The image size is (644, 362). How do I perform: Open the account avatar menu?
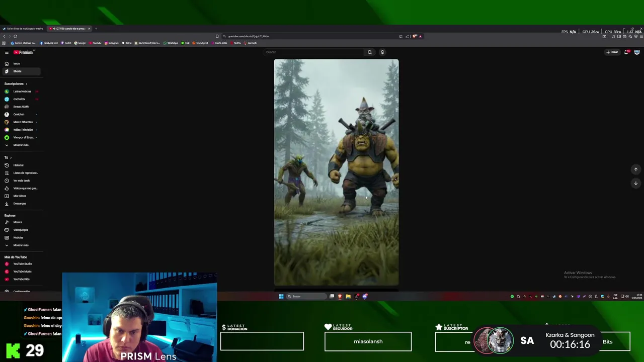click(x=637, y=52)
